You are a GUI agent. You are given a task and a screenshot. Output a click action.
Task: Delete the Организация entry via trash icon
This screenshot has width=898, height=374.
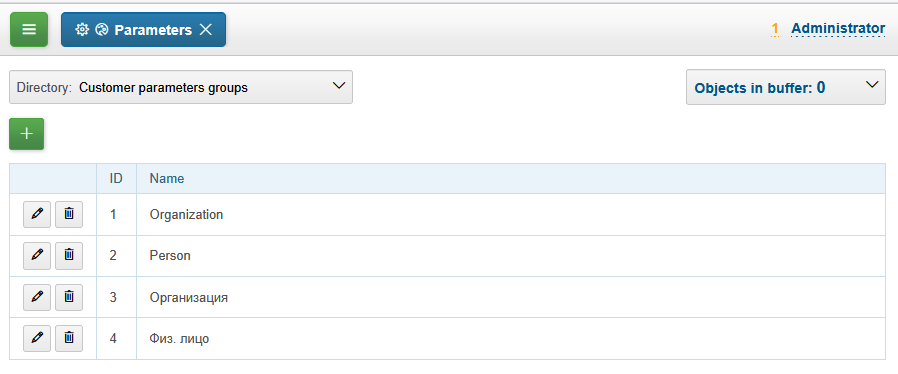[x=69, y=297]
